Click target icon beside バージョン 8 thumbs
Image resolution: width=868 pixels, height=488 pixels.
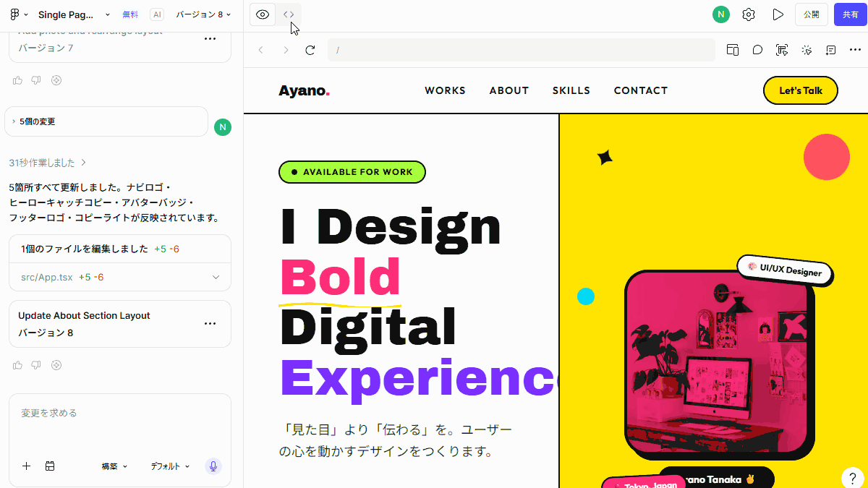pyautogui.click(x=56, y=365)
